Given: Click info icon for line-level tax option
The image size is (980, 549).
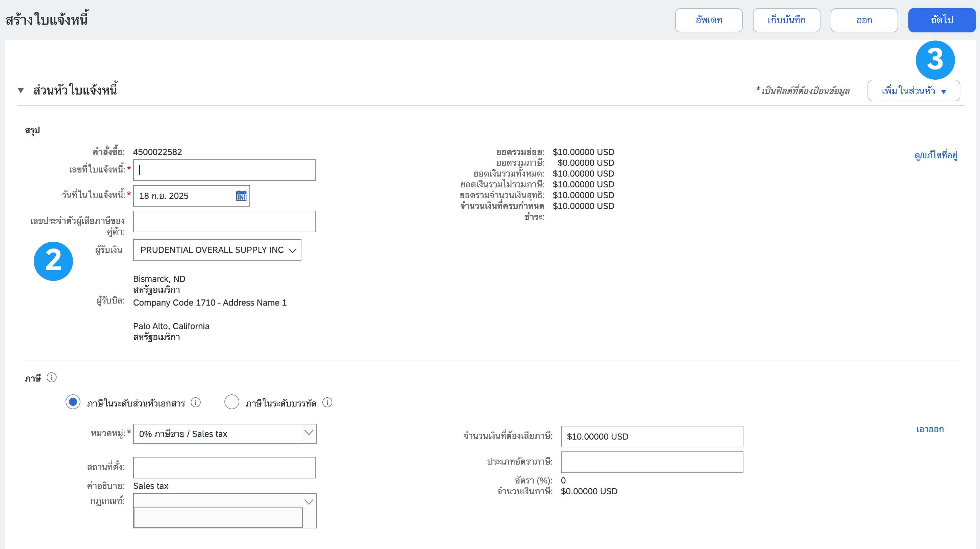Looking at the screenshot, I should [327, 402].
